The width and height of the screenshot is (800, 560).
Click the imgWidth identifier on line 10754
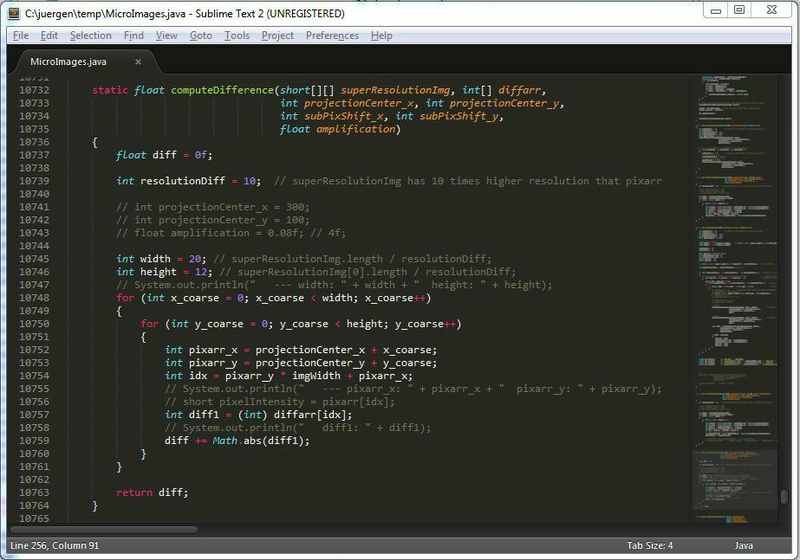coord(316,376)
